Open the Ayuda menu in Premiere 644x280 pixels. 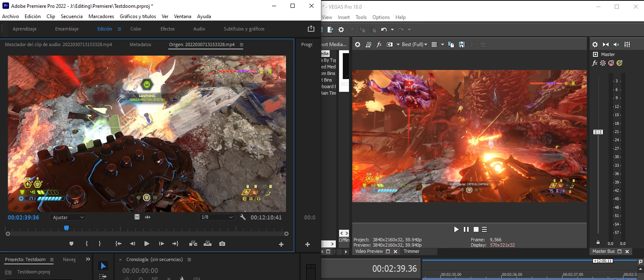204,16
